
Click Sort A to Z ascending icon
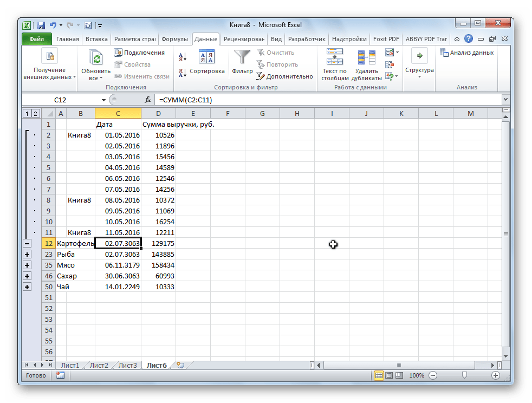click(x=182, y=56)
